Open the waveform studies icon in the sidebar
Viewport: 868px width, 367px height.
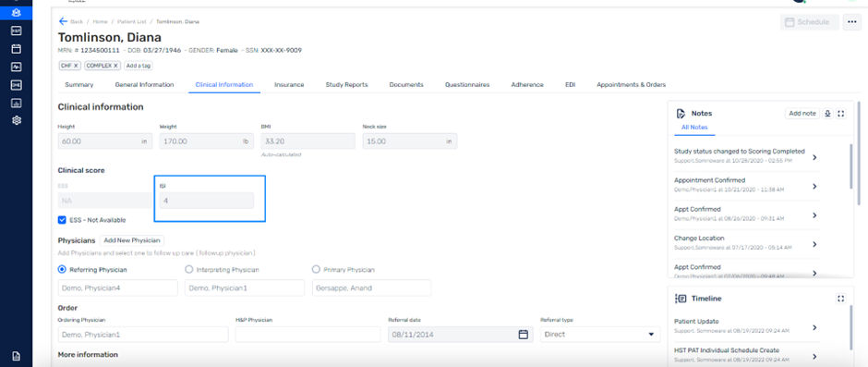[16, 67]
